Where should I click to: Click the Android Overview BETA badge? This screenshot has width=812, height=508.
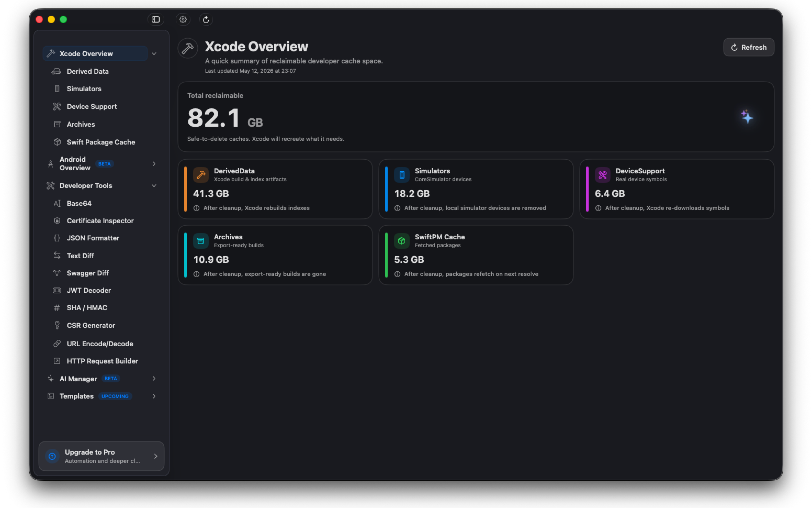pos(104,164)
